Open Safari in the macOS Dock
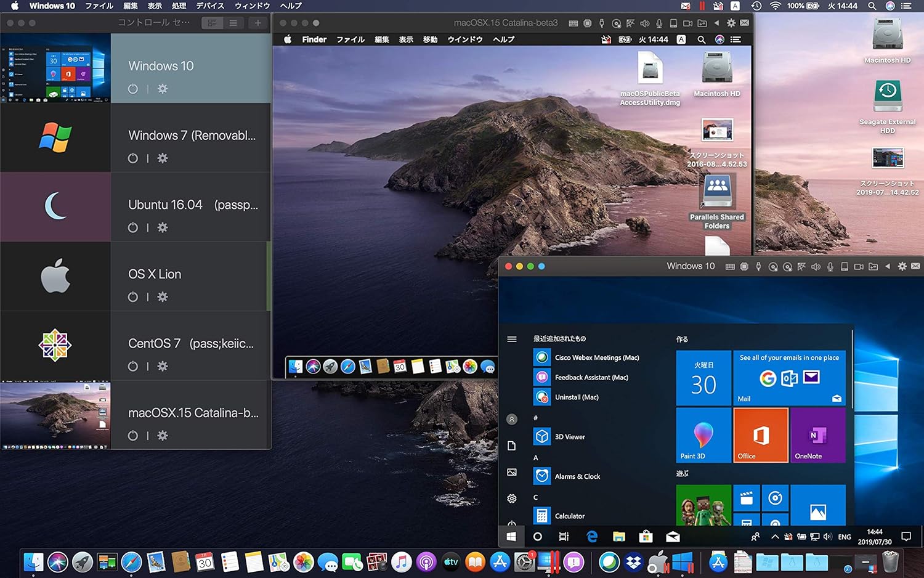Image resolution: width=924 pixels, height=578 pixels. click(x=131, y=562)
